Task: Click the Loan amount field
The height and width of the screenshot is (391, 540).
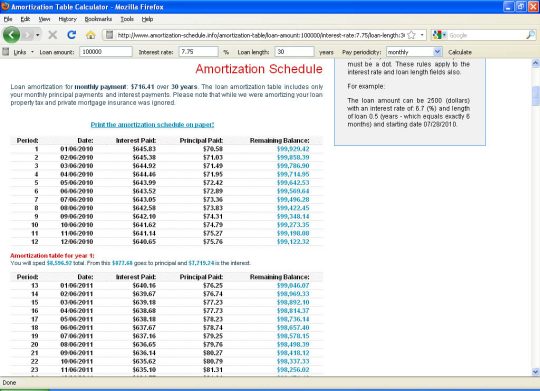Action: pyautogui.click(x=106, y=52)
